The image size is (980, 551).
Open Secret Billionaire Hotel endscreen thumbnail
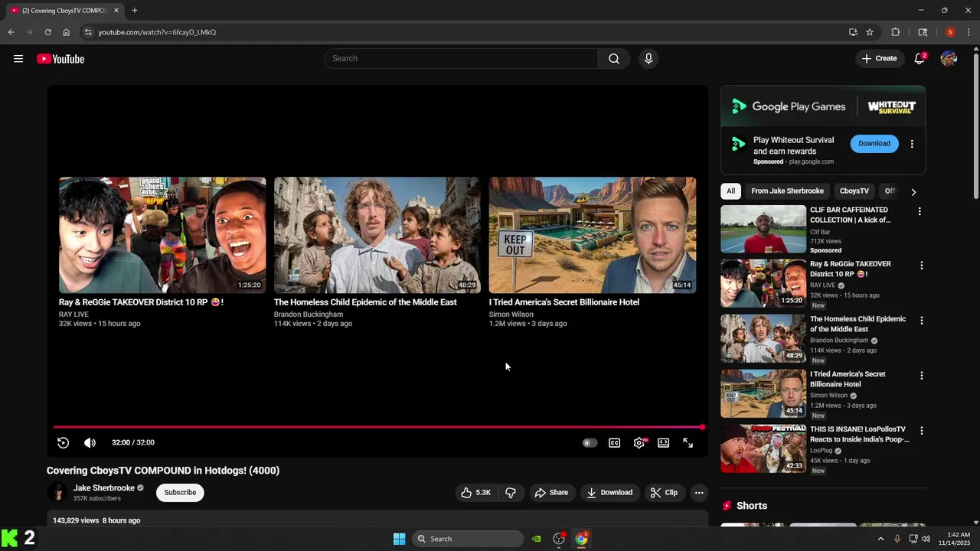593,235
